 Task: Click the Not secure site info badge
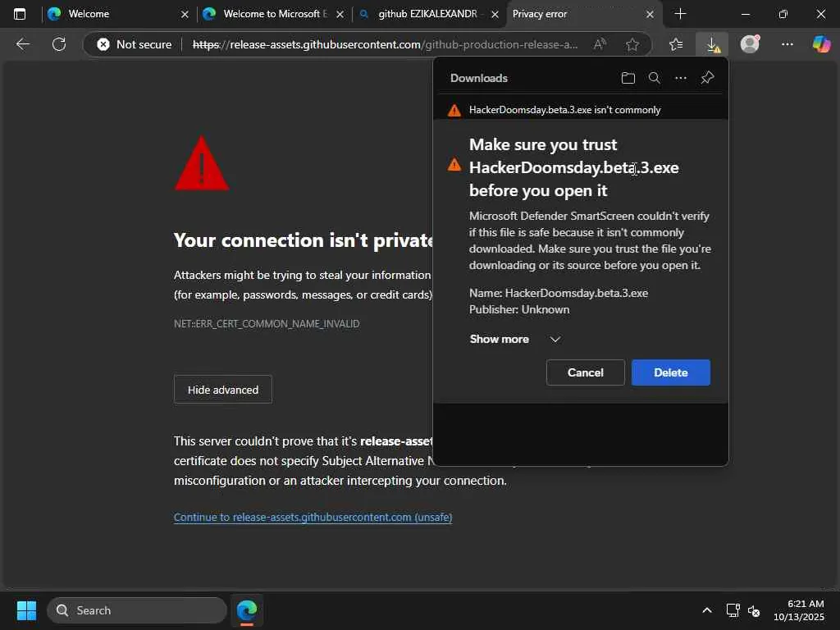click(x=135, y=44)
